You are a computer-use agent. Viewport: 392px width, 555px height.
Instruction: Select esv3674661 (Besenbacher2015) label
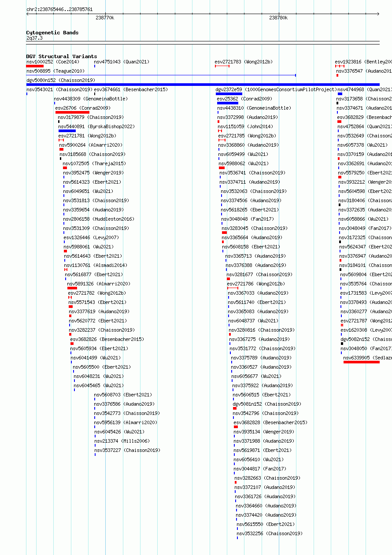131,90
